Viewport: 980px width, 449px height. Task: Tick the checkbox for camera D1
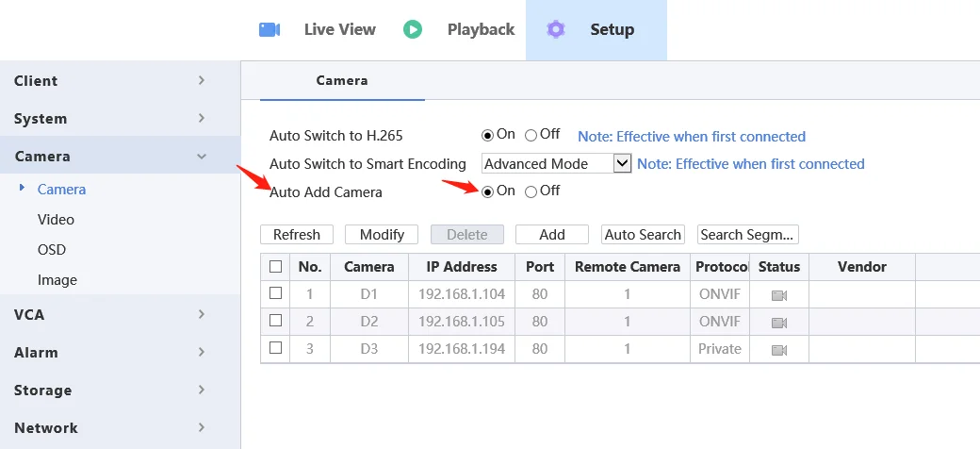tap(276, 293)
